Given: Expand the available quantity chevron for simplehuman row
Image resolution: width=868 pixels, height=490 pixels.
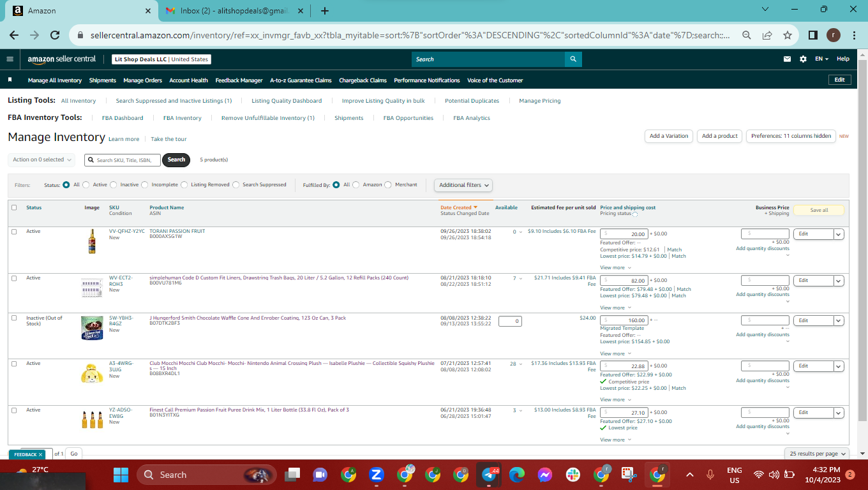Looking at the screenshot, I should (520, 279).
